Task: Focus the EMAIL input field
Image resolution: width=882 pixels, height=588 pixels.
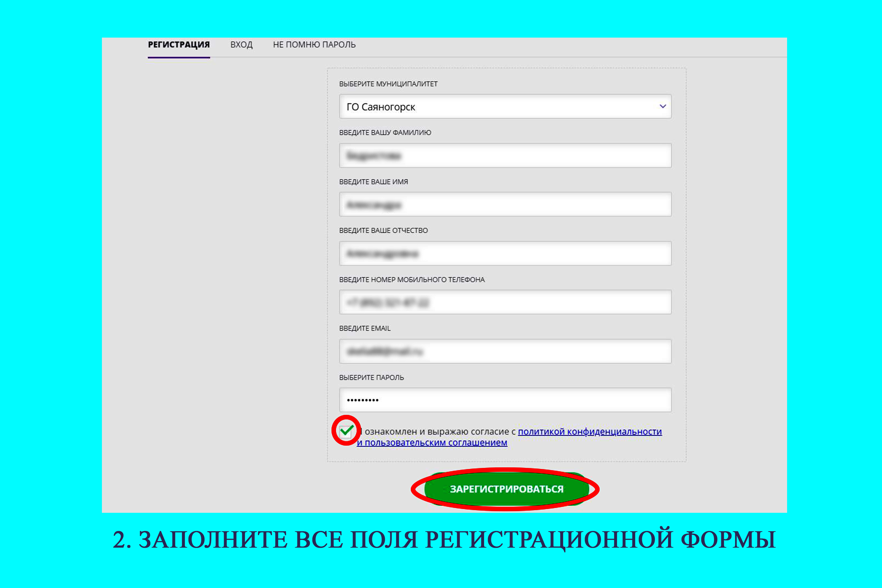Action: pyautogui.click(x=505, y=351)
